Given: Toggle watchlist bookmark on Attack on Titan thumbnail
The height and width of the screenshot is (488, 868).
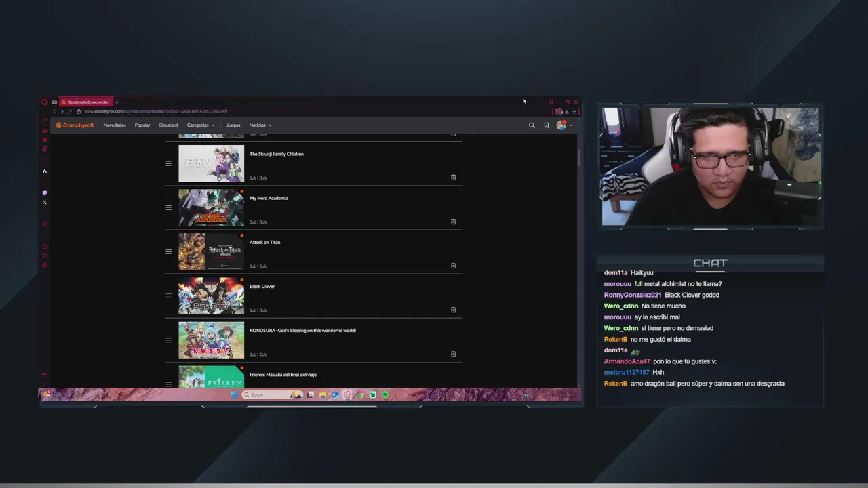Looking at the screenshot, I should pyautogui.click(x=241, y=236).
